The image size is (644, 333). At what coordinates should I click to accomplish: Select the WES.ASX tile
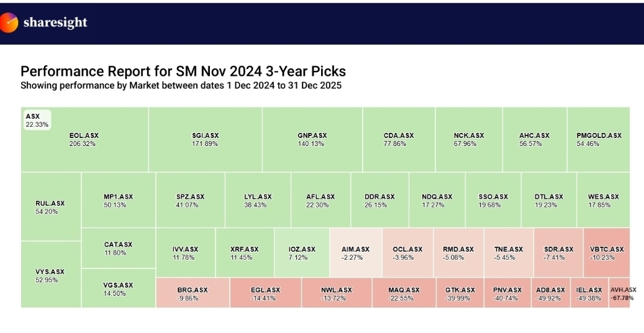(604, 201)
